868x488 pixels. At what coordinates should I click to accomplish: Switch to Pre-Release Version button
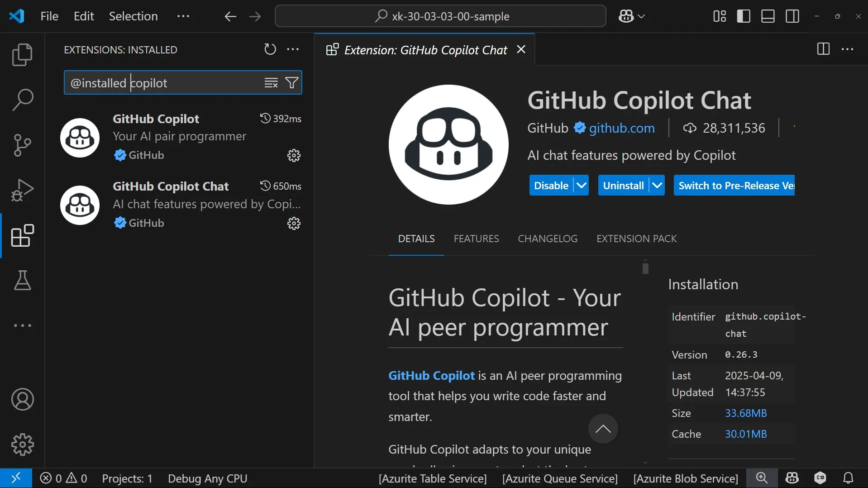(x=734, y=186)
